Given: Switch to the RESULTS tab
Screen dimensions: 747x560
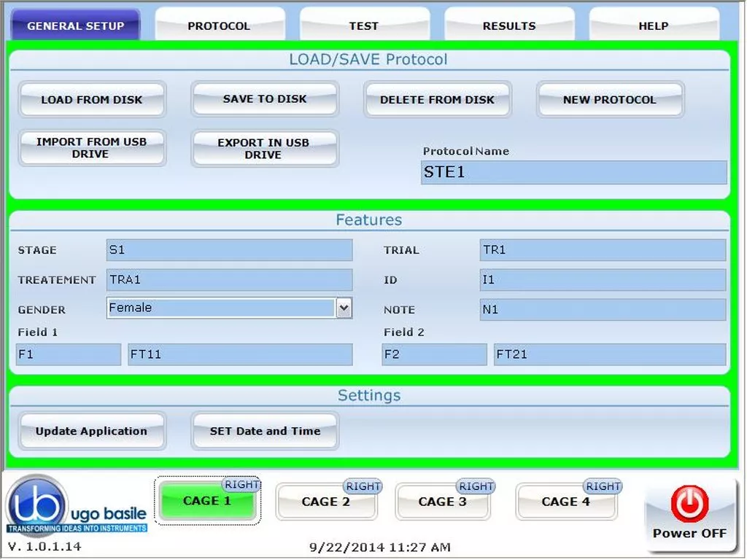Looking at the screenshot, I should 508,26.
